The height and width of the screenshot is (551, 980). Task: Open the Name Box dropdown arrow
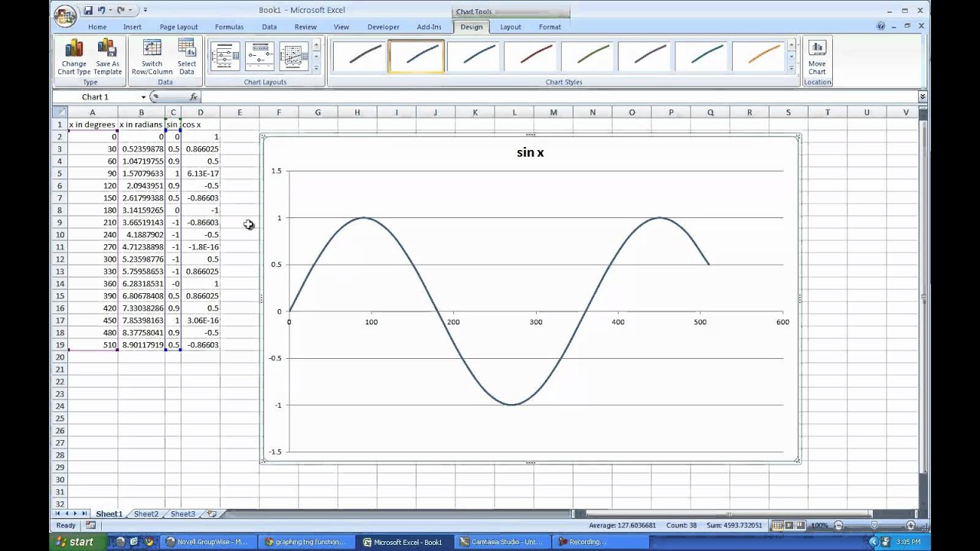pyautogui.click(x=143, y=97)
